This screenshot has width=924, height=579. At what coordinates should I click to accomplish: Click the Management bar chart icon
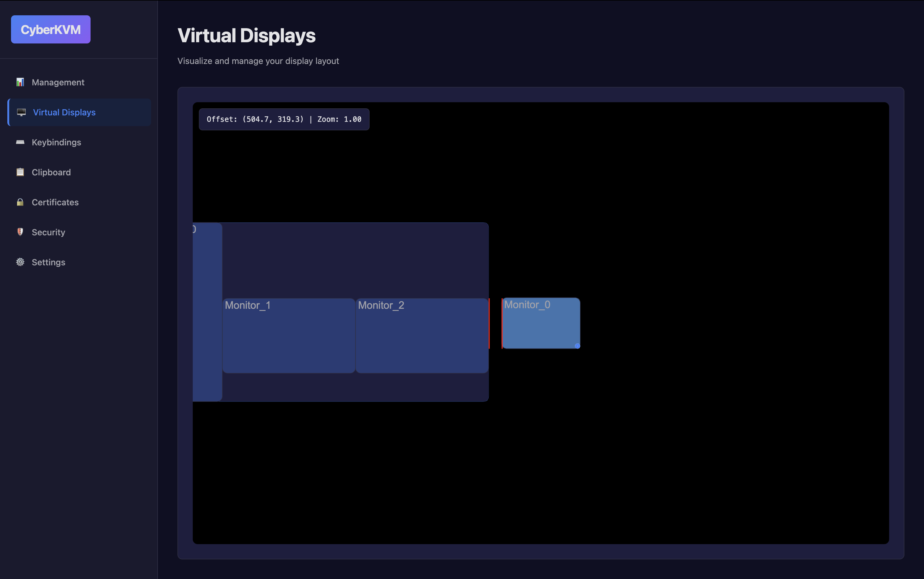pos(20,82)
